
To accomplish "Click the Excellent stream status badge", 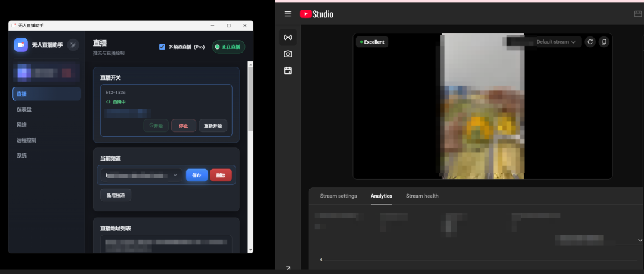I will [372, 42].
